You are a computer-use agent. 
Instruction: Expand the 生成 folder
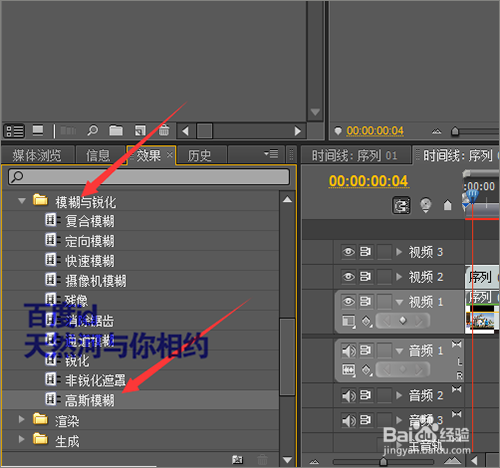(22, 439)
